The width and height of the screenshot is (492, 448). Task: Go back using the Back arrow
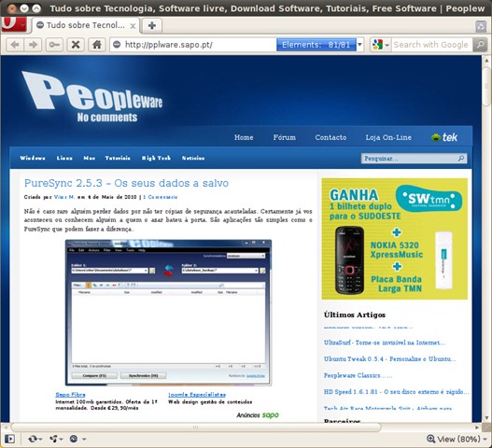[x=15, y=45]
